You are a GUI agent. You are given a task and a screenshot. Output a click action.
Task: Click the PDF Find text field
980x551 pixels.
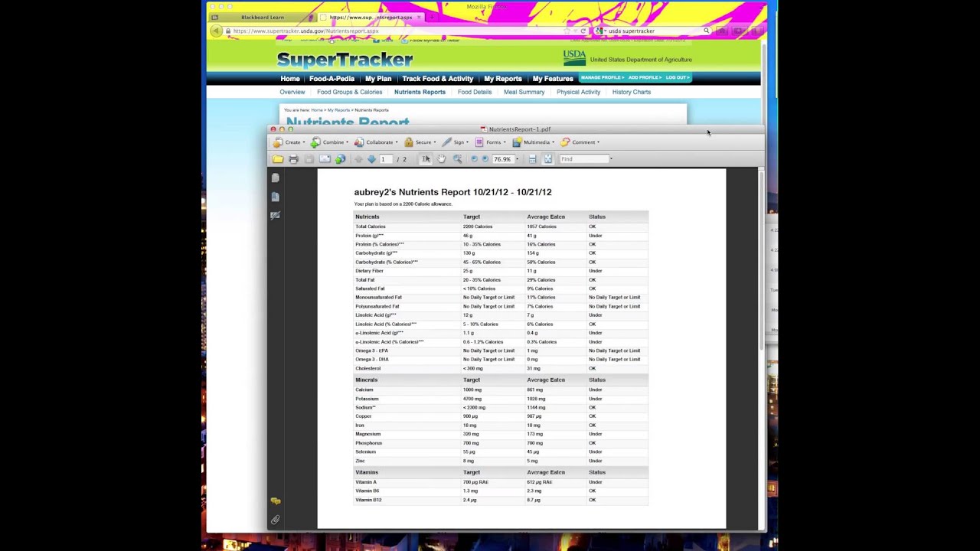pyautogui.click(x=584, y=159)
